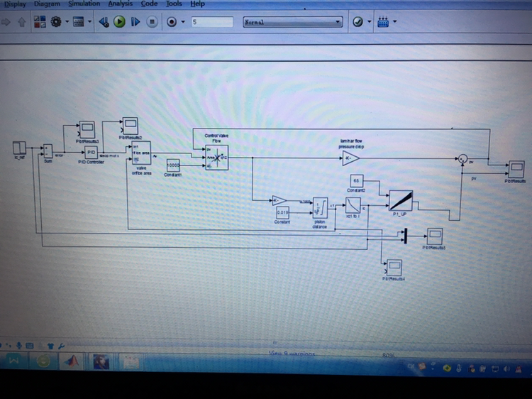This screenshot has height=399, width=532.
Task: Click the Step Back button
Action: [104, 22]
